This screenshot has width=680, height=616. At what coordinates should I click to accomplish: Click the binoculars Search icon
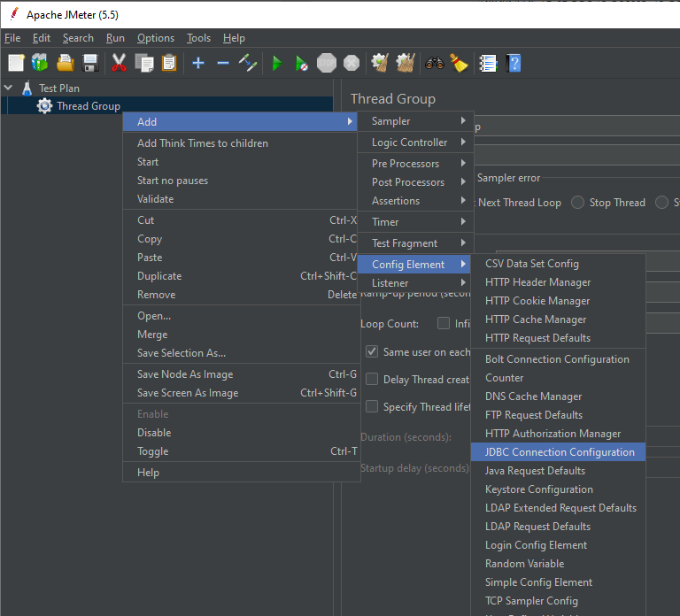tap(434, 63)
